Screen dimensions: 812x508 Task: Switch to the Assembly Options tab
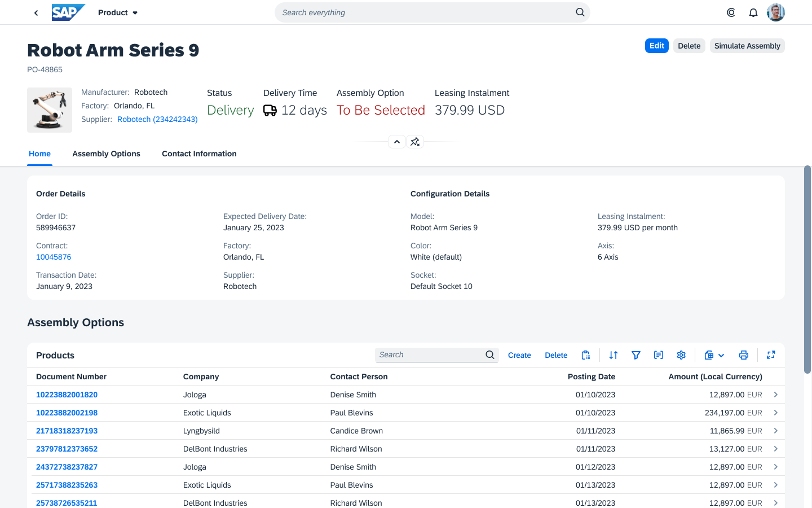pos(106,154)
